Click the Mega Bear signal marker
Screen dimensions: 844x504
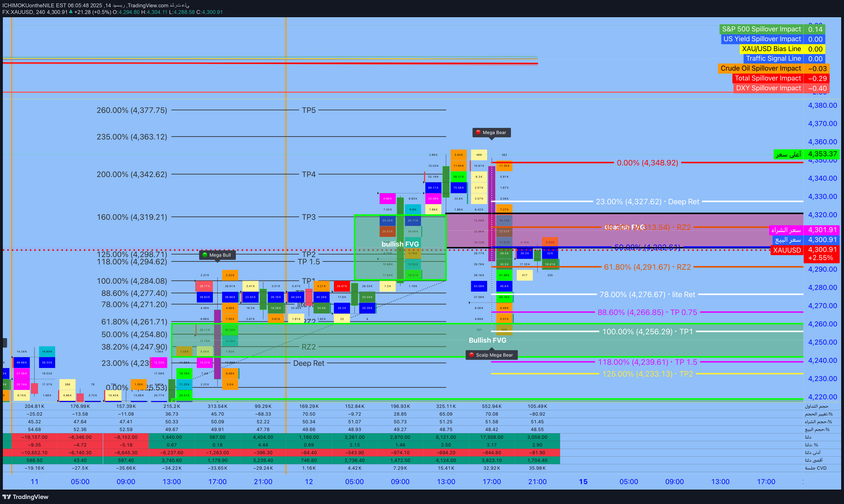pyautogui.click(x=491, y=132)
